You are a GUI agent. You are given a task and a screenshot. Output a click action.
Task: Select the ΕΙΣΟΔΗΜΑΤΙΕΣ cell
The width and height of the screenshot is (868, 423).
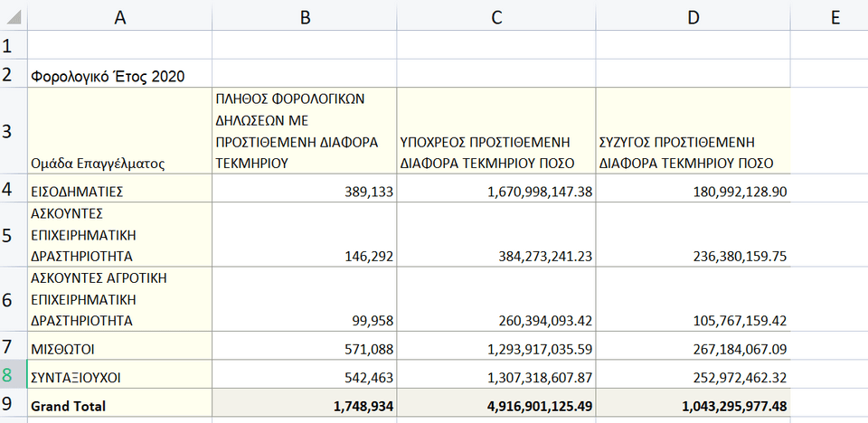point(119,188)
